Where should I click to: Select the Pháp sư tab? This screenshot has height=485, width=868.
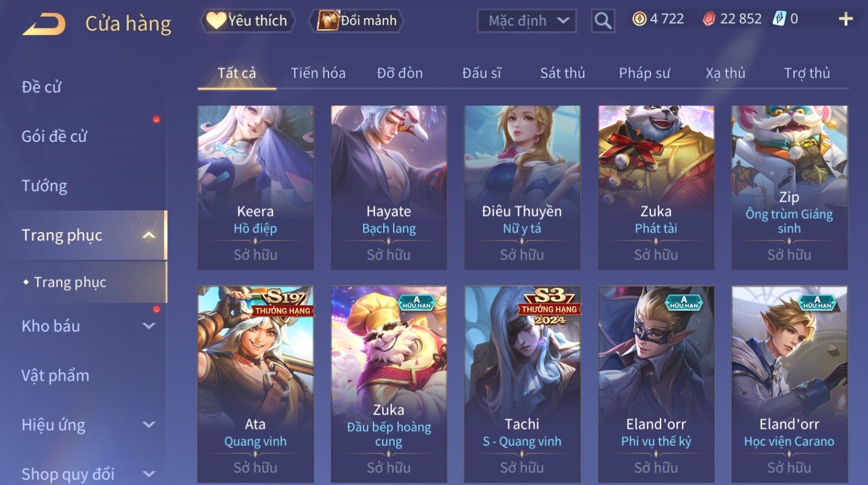click(644, 73)
